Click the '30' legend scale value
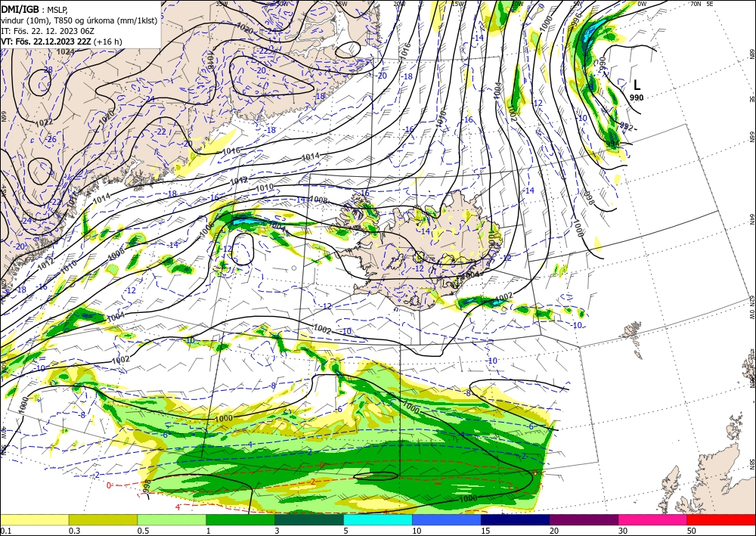 pos(623,531)
